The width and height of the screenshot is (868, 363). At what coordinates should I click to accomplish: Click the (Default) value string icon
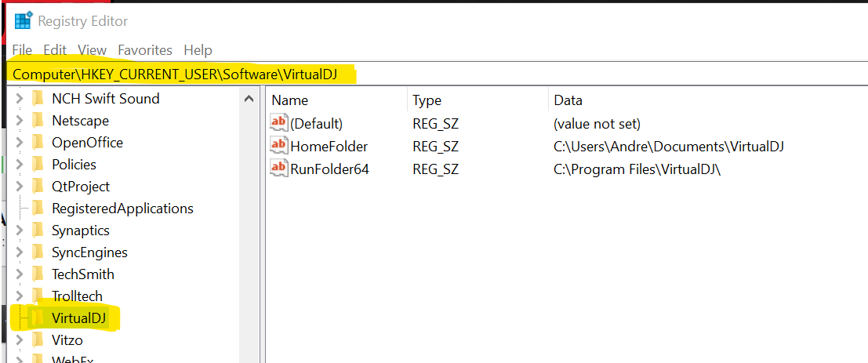[280, 123]
